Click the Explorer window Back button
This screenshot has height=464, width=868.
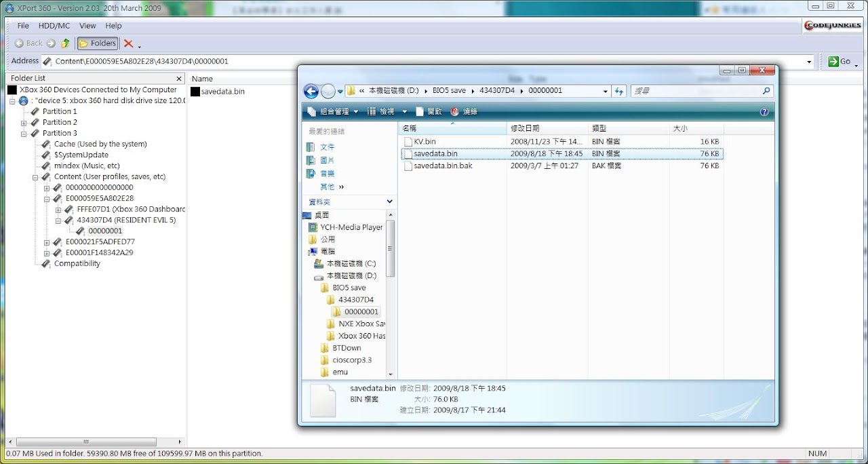coord(311,91)
